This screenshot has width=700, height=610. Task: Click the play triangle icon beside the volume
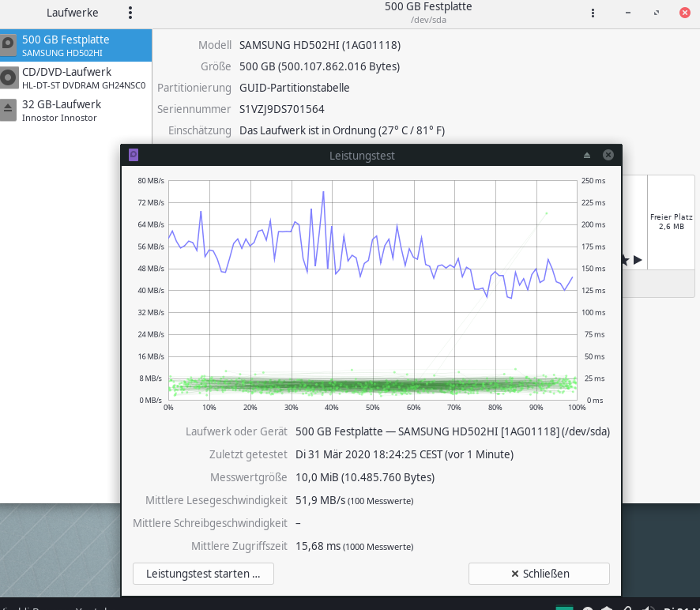(638, 260)
